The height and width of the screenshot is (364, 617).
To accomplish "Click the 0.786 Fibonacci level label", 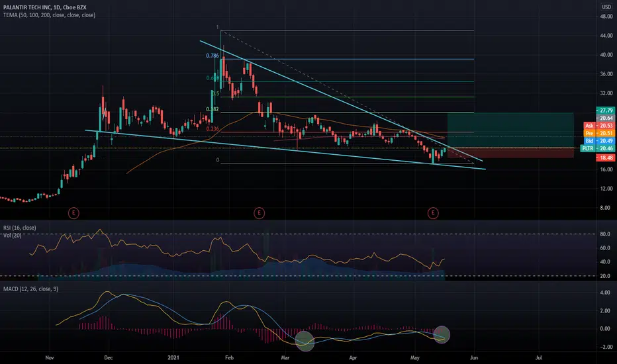I will pos(213,56).
